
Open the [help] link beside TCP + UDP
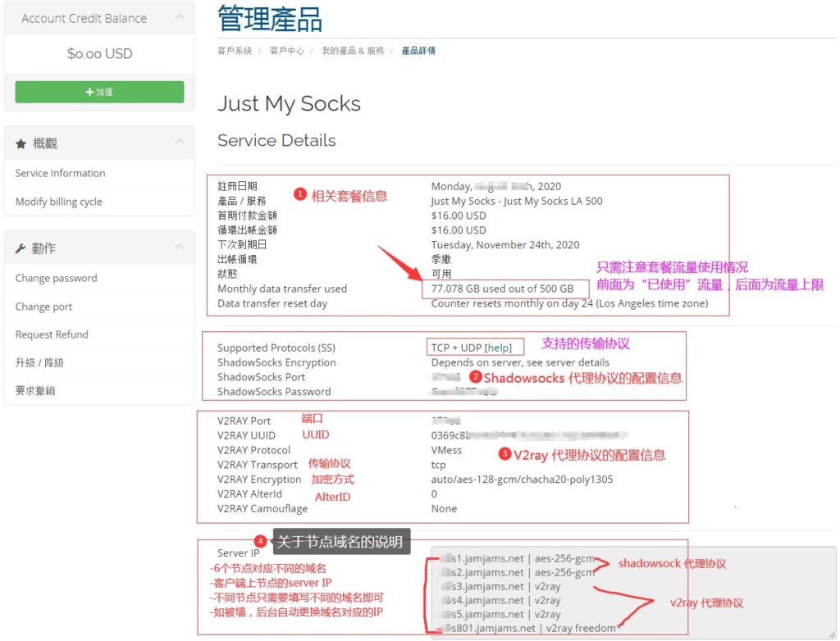click(498, 348)
